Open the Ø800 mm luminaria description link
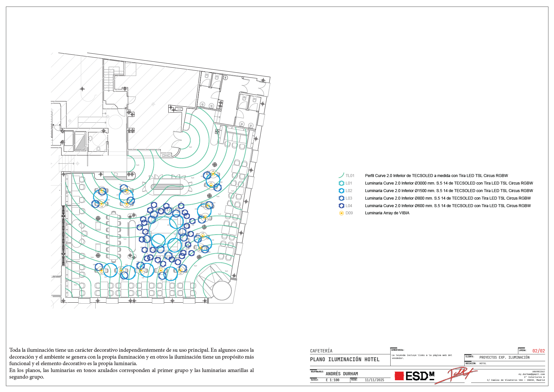The width and height of the screenshot is (554, 392). (x=448, y=198)
